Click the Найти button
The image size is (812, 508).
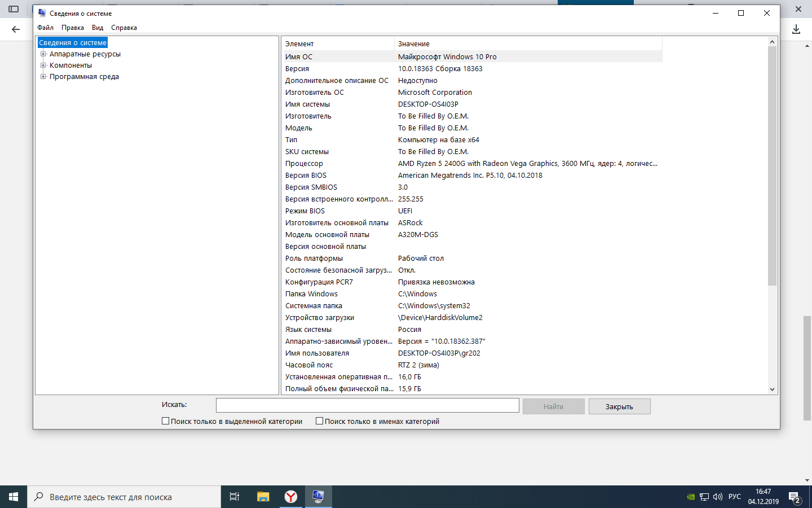[x=553, y=406]
